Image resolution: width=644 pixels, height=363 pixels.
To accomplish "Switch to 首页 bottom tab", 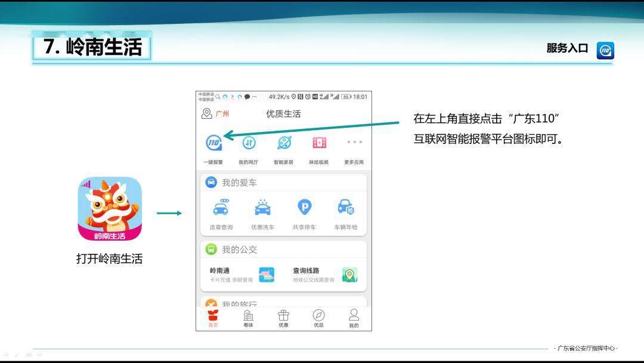I will (213, 318).
